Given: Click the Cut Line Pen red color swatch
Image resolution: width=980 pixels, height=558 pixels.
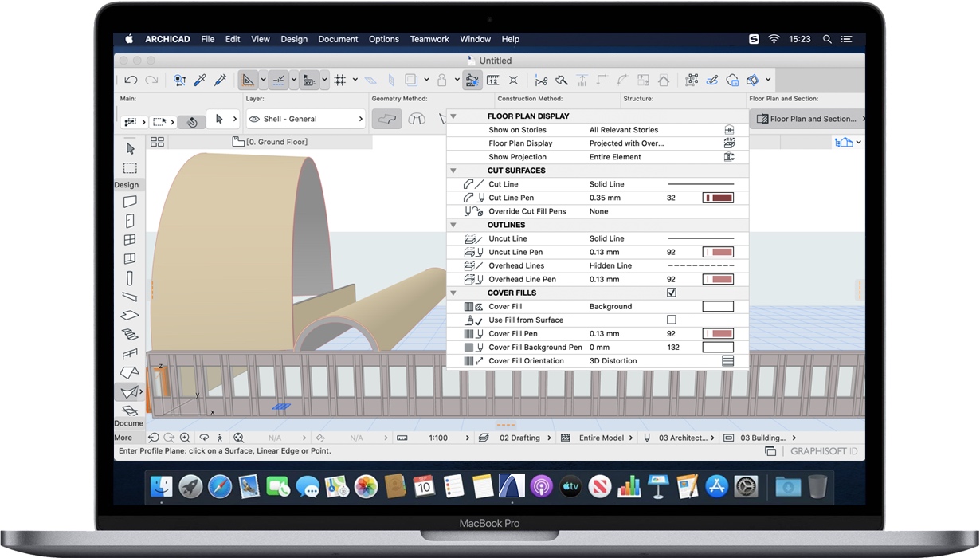Looking at the screenshot, I should (716, 198).
